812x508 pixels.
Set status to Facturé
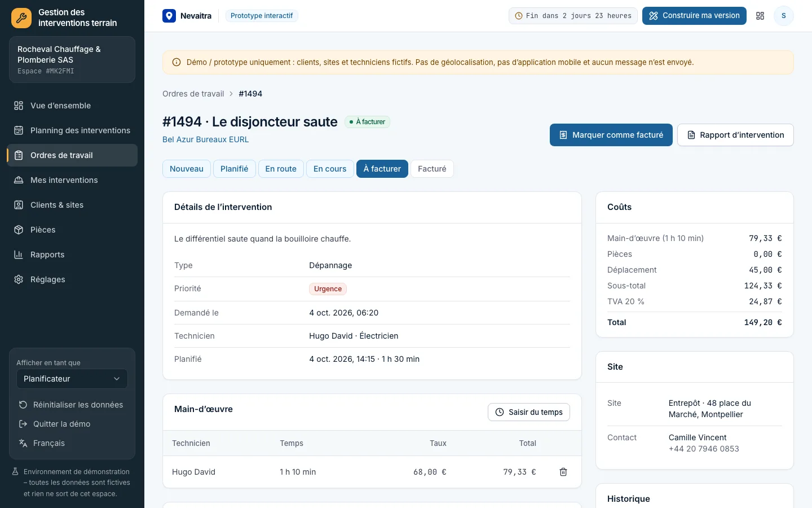pyautogui.click(x=432, y=169)
